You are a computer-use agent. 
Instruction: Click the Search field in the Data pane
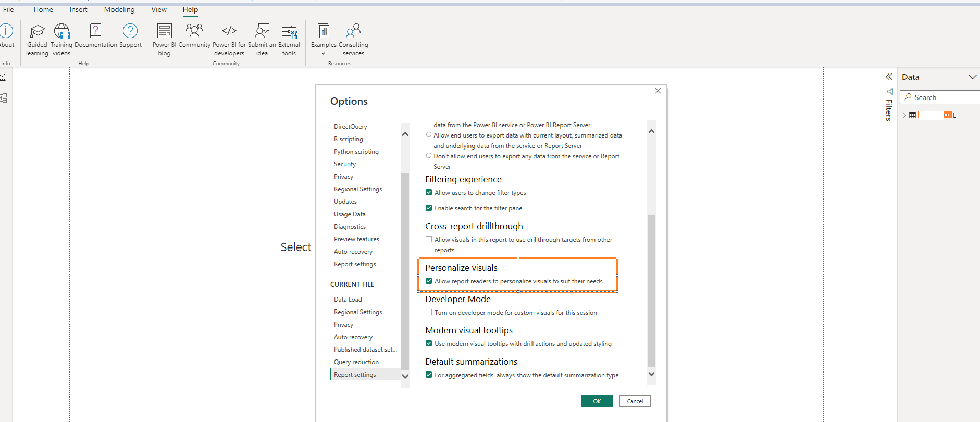click(x=941, y=97)
